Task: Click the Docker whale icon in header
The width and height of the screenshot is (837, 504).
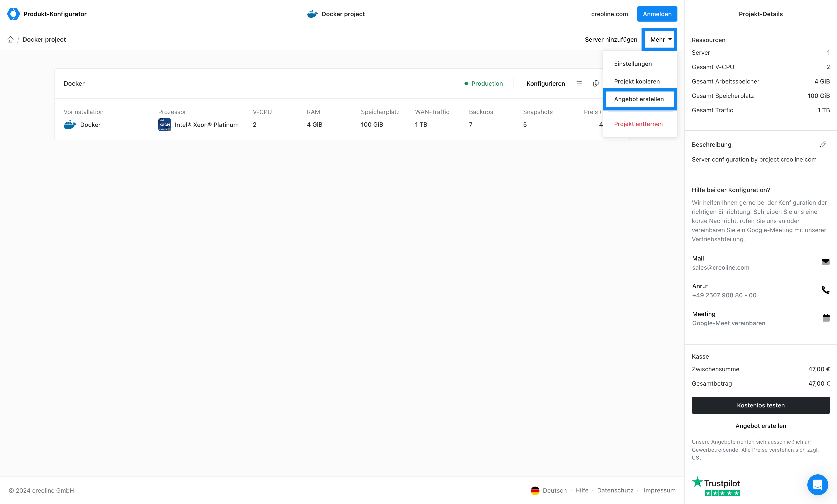Action: 312,14
